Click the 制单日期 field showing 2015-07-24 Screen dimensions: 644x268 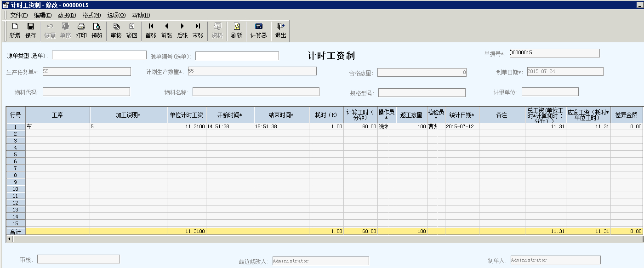pyautogui.click(x=565, y=72)
